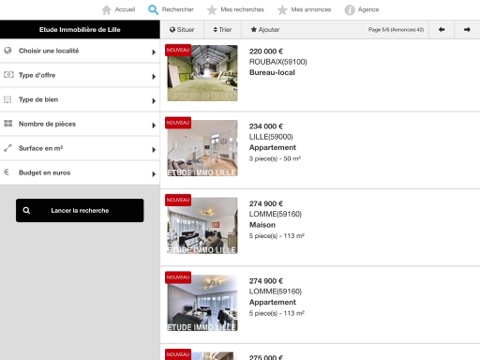Open Roubaix Bureau-local photo thumbnail
Screen dimensions: 480x360
[202, 73]
